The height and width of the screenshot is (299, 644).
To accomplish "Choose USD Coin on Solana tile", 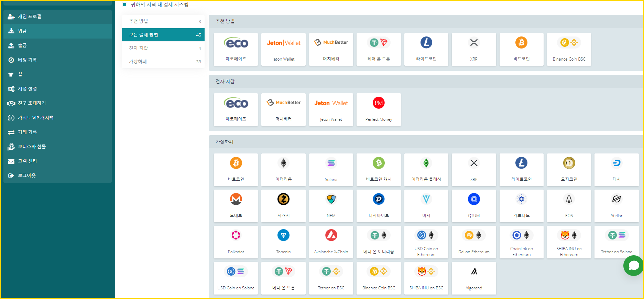I will point(236,278).
